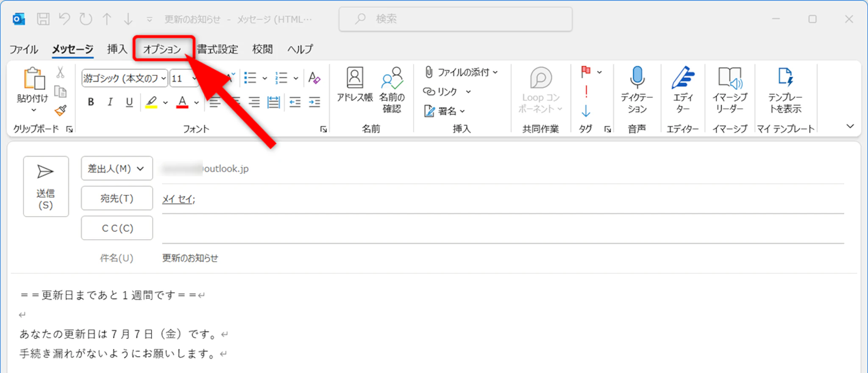The width and height of the screenshot is (868, 373).
Task: Click the 宛先(T) recipient button
Action: pos(117,198)
